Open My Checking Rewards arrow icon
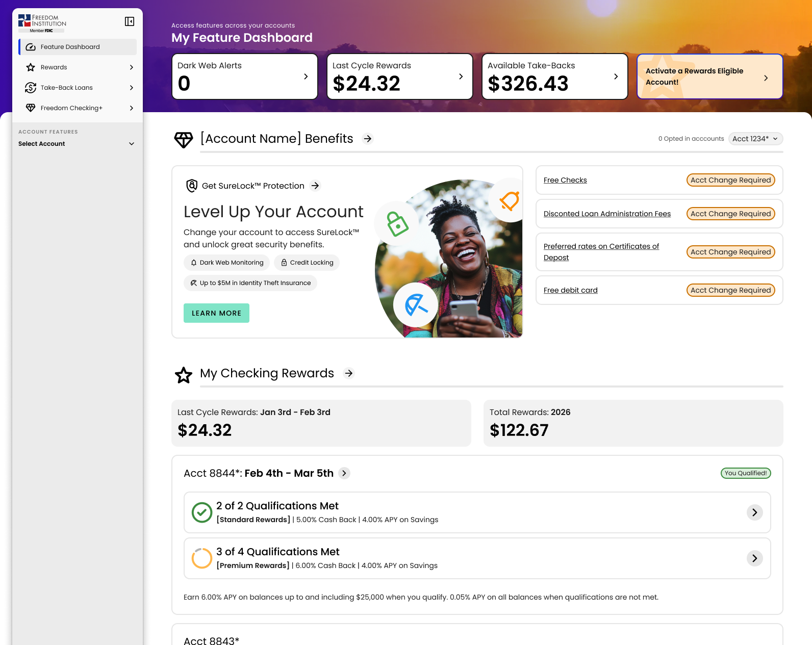812x645 pixels. [x=349, y=373]
